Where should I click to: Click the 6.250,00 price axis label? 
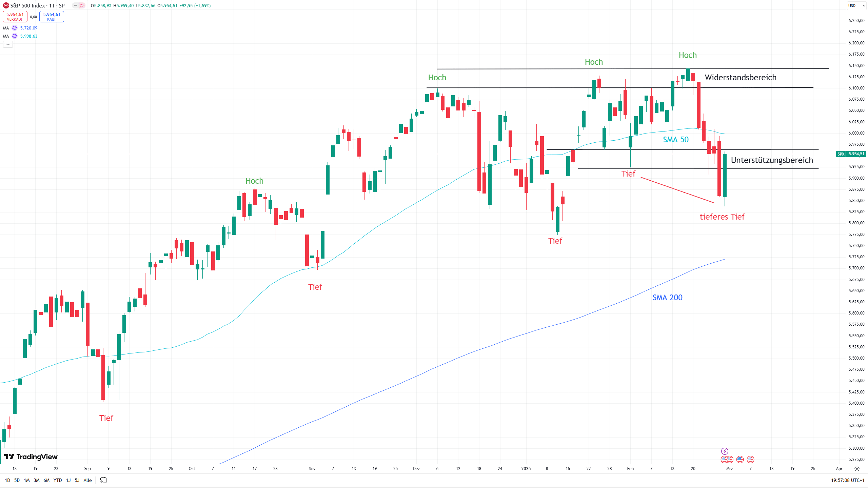click(856, 21)
